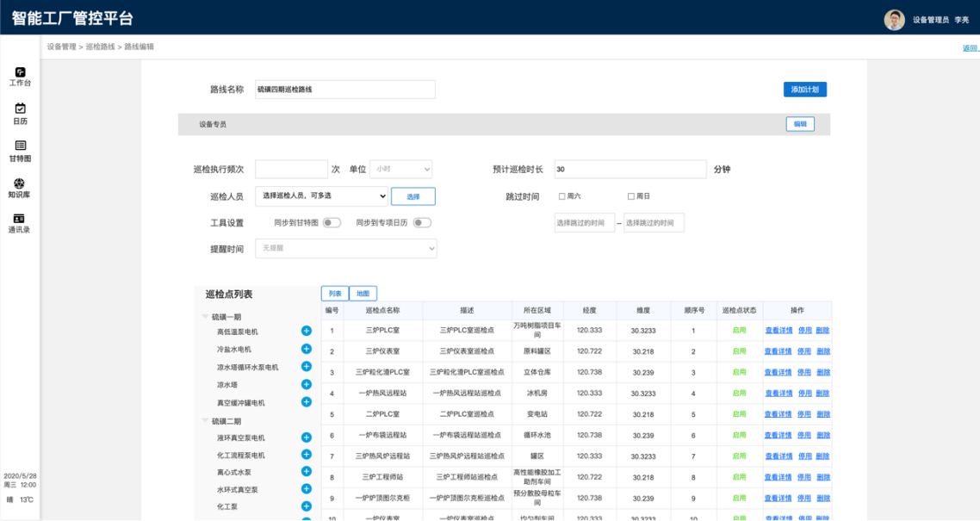980x521 pixels.
Task: Open the 单位 unit dropdown showing 小时
Action: coord(402,170)
